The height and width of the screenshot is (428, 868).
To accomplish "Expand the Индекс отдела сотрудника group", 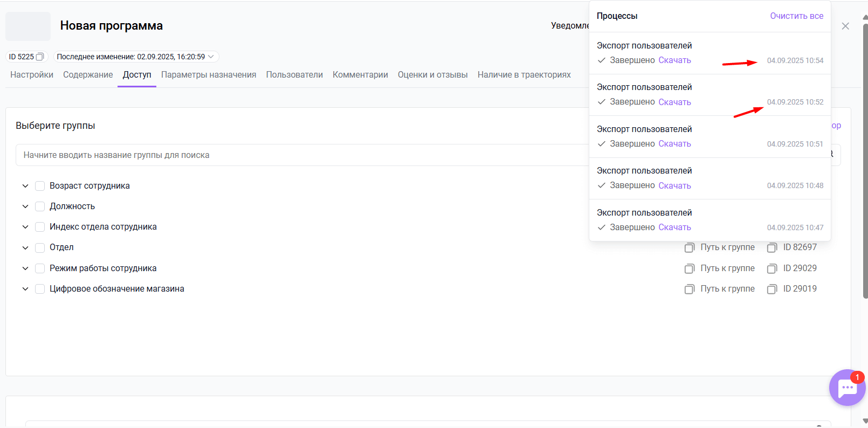I will pyautogui.click(x=25, y=227).
